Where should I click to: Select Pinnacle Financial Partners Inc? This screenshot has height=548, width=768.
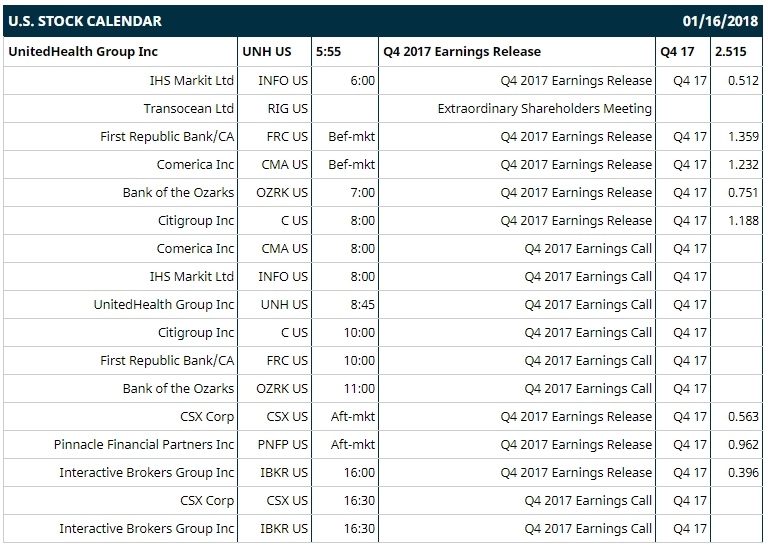(x=144, y=444)
